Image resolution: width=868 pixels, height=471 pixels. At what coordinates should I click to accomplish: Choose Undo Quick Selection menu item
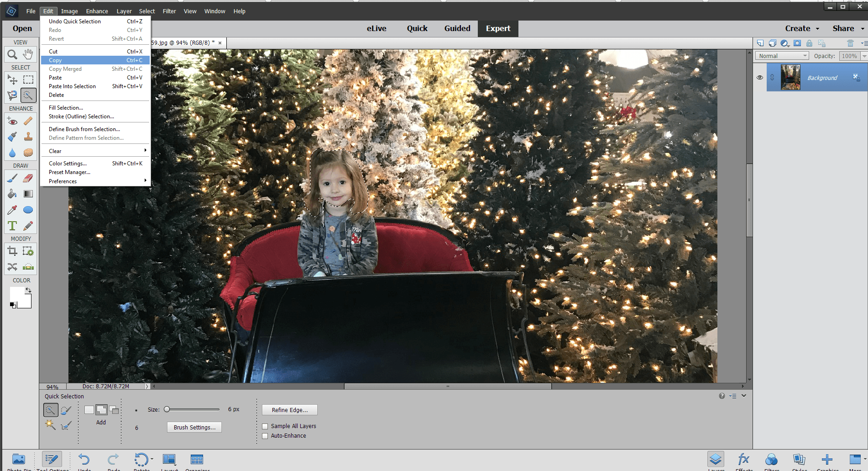click(x=95, y=21)
